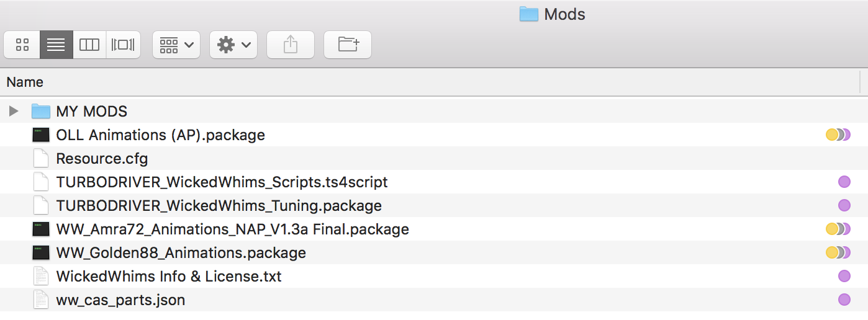Create a new folder with toolbar icon
Image resolution: width=868 pixels, height=320 pixels.
[348, 45]
